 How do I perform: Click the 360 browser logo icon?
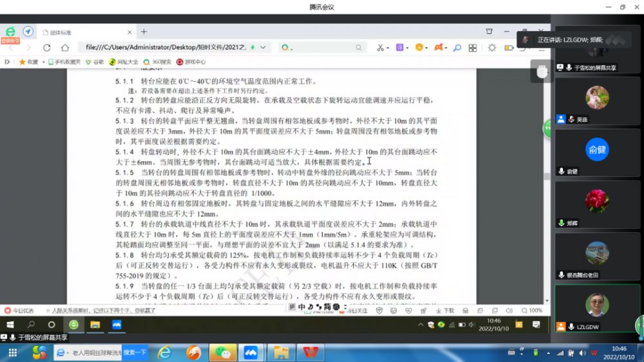click(x=10, y=32)
